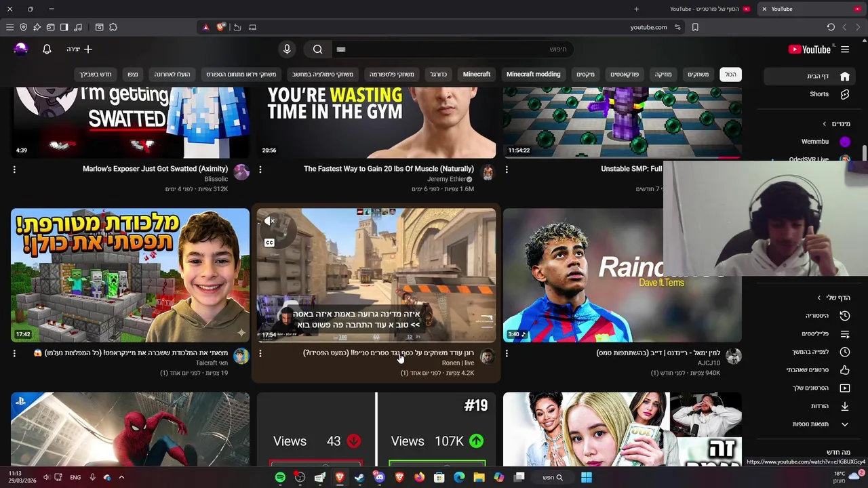This screenshot has height=488, width=868.
Task: Open the Brave Wallet icon
Action: [x=50, y=27]
